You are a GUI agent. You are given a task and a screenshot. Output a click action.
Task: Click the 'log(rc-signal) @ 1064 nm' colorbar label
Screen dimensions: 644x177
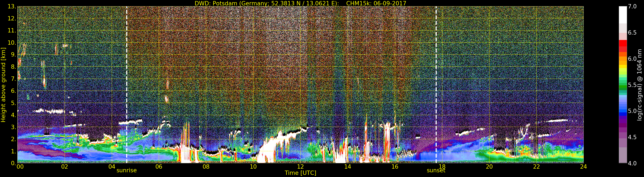[640, 85]
